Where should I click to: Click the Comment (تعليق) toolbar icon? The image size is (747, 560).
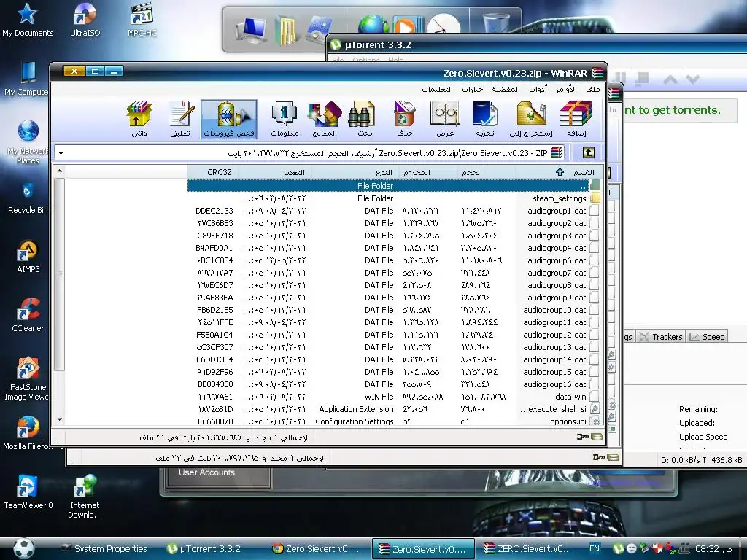(x=180, y=119)
